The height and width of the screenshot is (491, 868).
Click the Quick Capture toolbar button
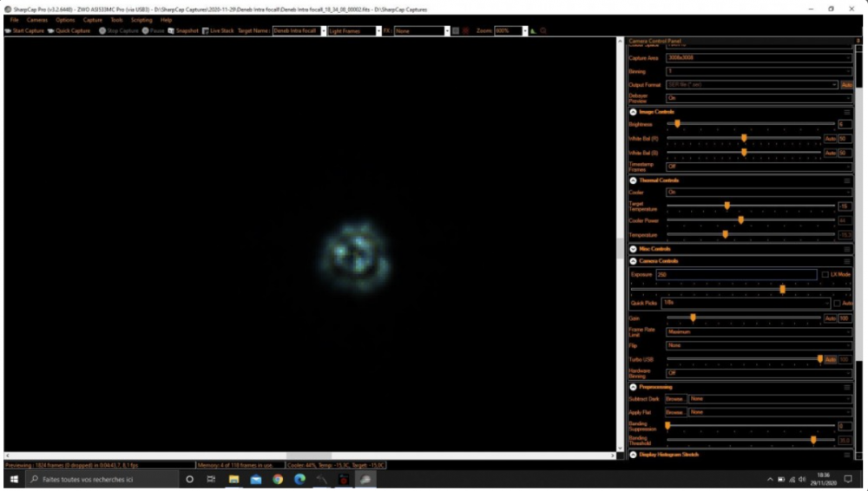coord(69,30)
